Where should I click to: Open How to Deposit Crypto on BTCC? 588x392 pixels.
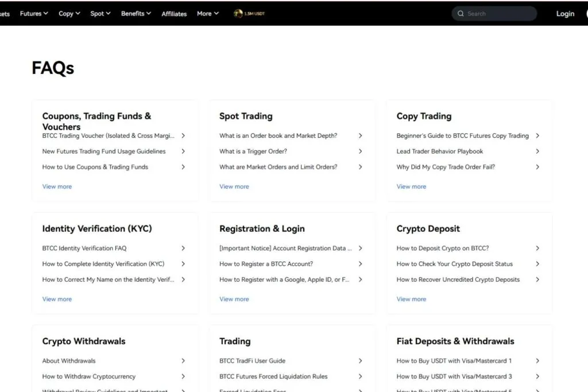point(443,248)
